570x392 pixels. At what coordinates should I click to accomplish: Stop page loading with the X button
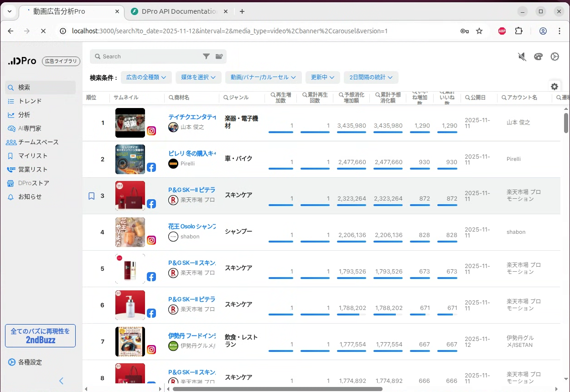click(x=43, y=31)
